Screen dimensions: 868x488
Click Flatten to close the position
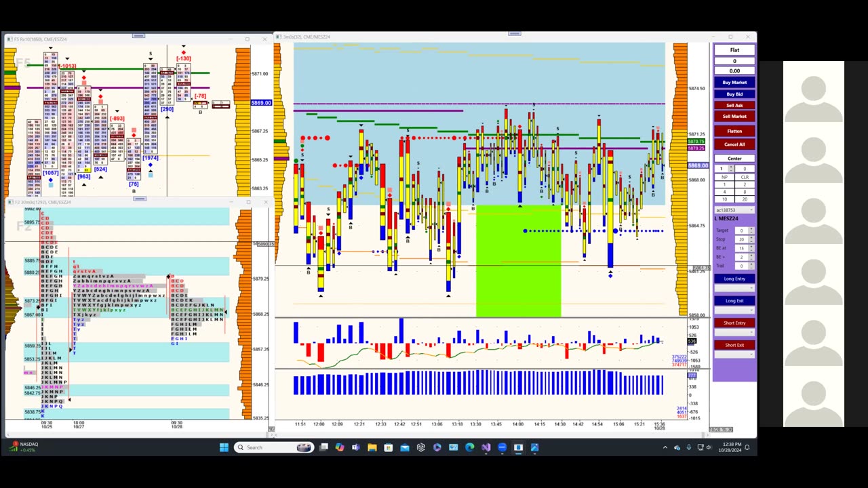(734, 131)
